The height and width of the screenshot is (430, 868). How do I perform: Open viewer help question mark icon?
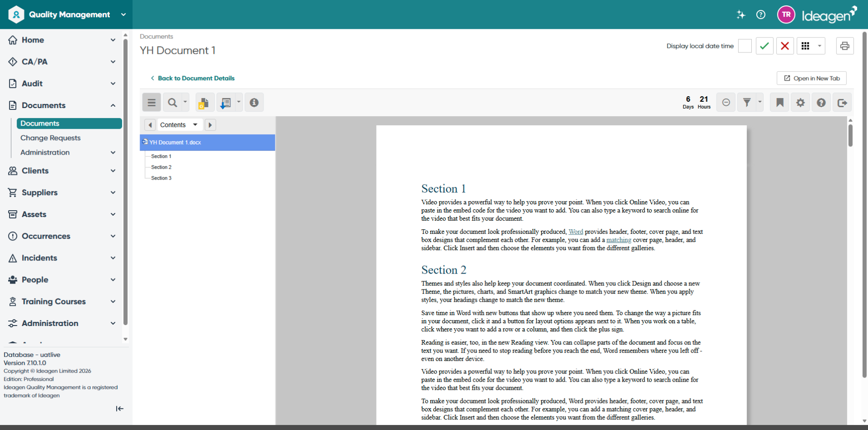821,103
